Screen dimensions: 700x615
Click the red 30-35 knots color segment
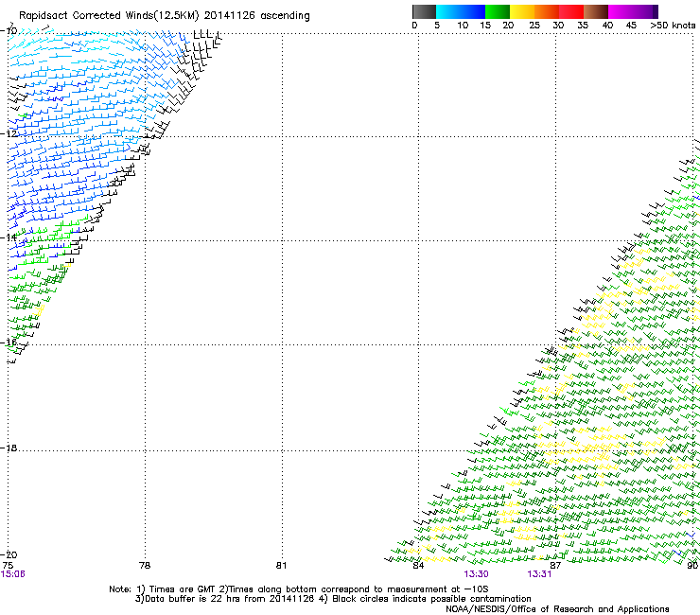pyautogui.click(x=571, y=11)
